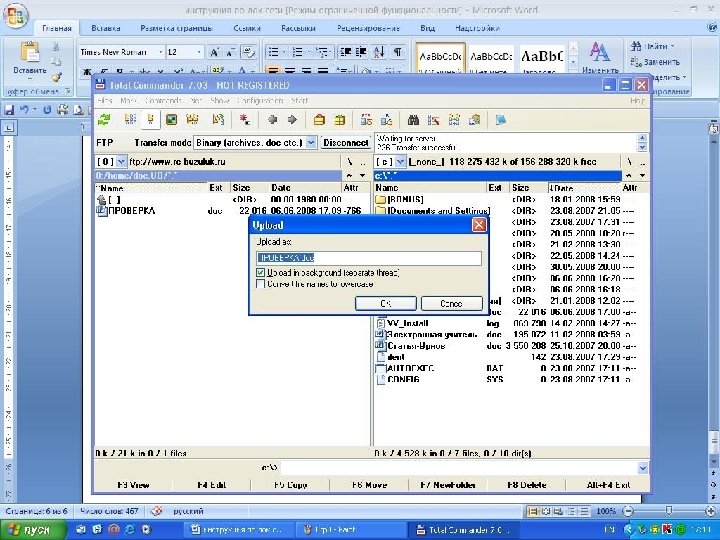Open right panel drive [c] dropdown
The height and width of the screenshot is (540, 720).
401,162
